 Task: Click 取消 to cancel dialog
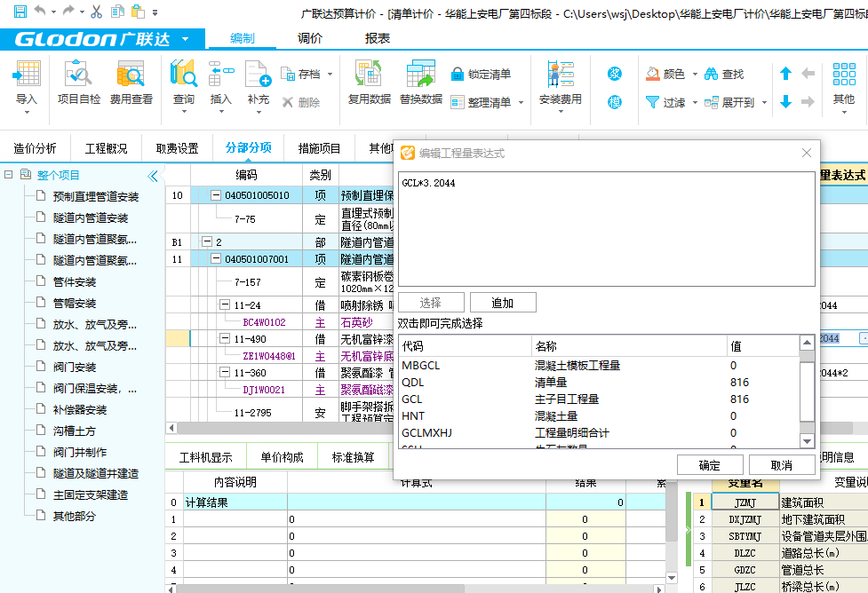782,465
